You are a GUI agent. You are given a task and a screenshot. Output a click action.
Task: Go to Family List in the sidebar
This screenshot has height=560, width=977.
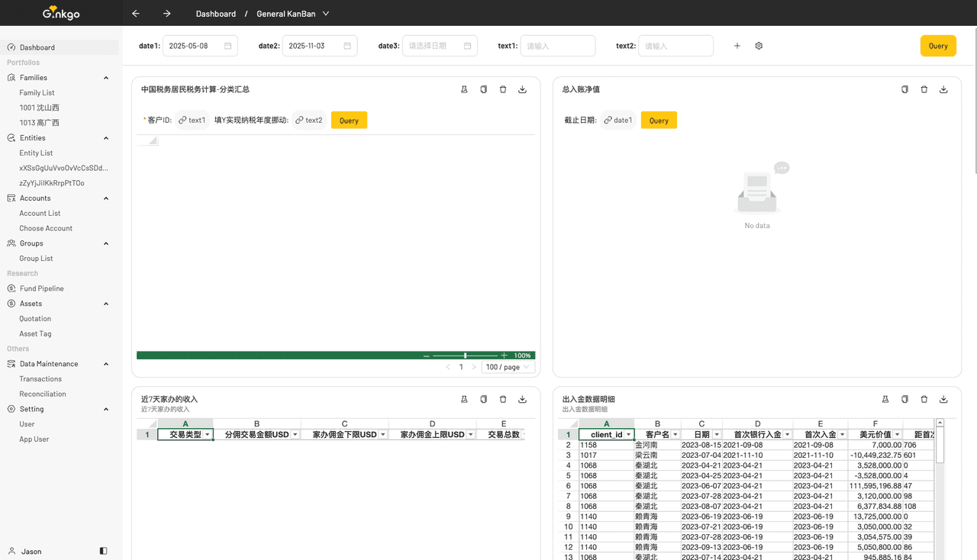pos(37,92)
